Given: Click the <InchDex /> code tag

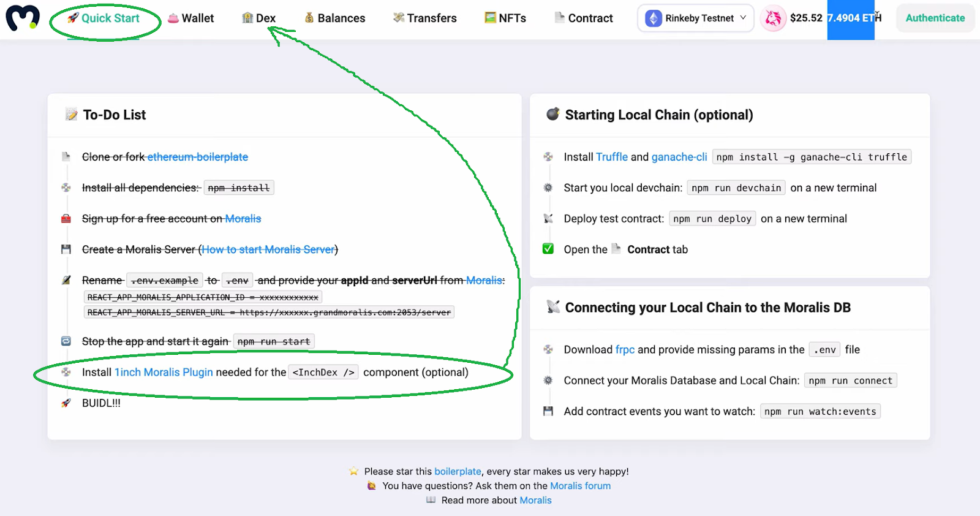Looking at the screenshot, I should point(323,373).
